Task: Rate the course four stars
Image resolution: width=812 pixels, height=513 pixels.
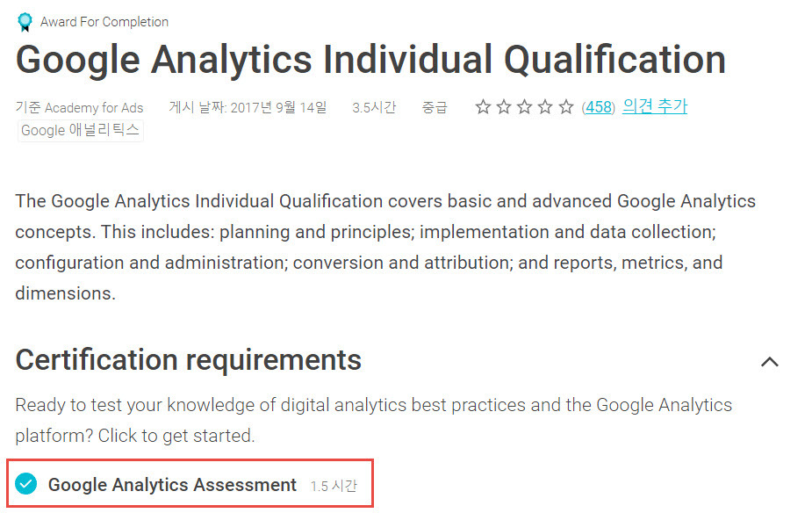Action: point(545,107)
